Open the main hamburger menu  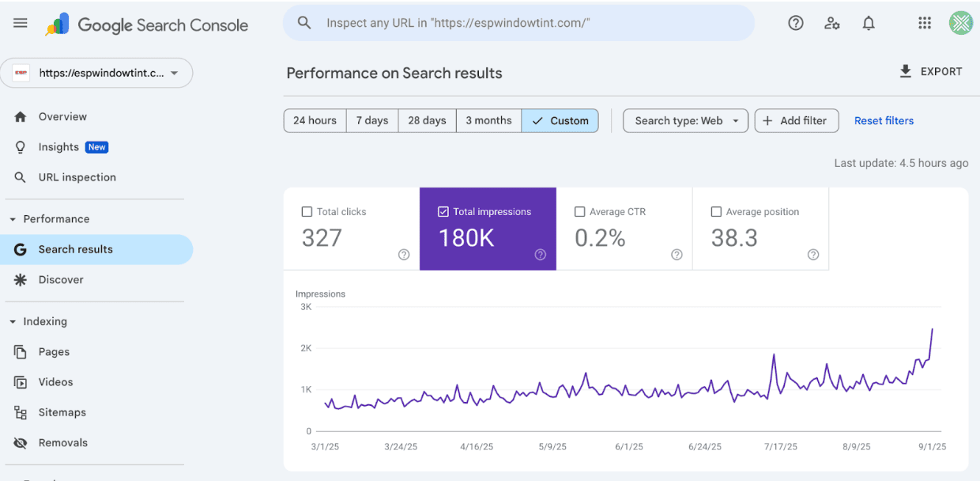click(21, 24)
